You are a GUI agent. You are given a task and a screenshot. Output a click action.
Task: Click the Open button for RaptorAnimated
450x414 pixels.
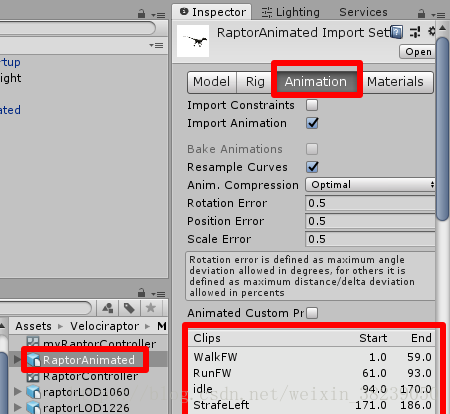click(x=418, y=52)
